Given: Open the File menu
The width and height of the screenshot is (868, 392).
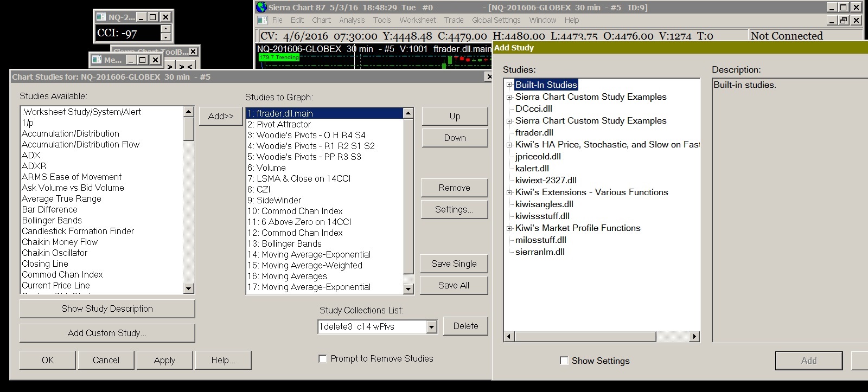Looking at the screenshot, I should pos(277,20).
